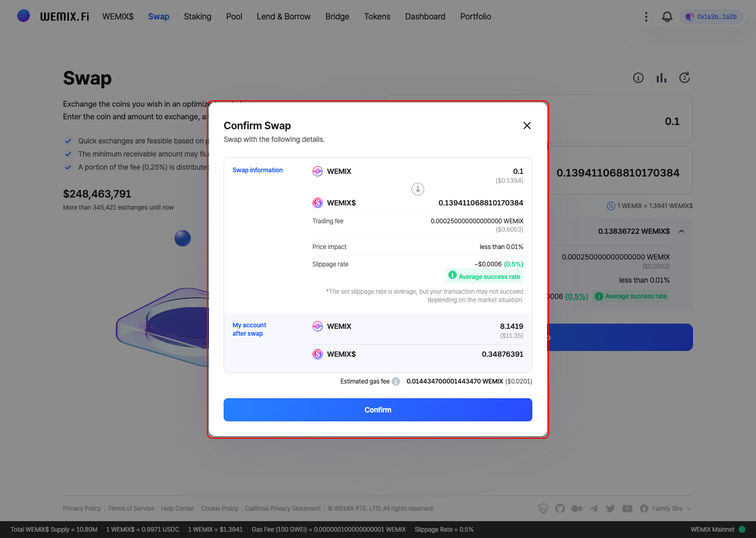Close the Confirm Swap dialog
The image size is (756, 538).
[x=527, y=126]
